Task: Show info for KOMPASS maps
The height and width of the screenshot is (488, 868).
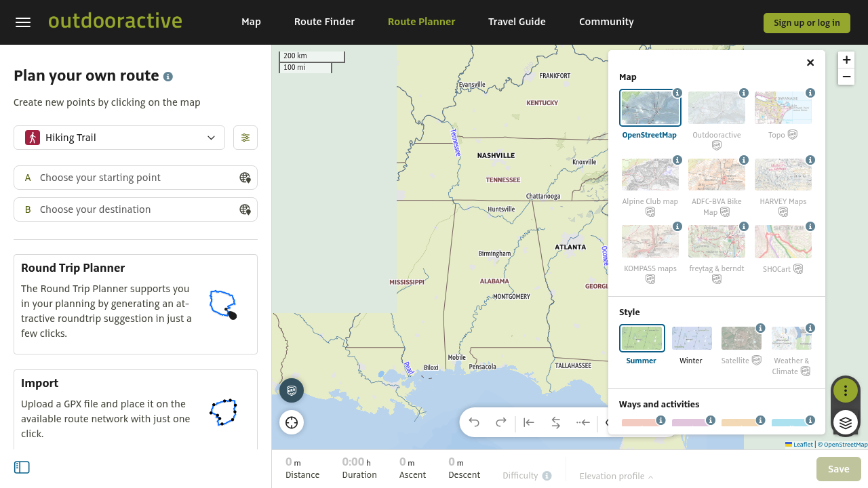Action: click(677, 226)
